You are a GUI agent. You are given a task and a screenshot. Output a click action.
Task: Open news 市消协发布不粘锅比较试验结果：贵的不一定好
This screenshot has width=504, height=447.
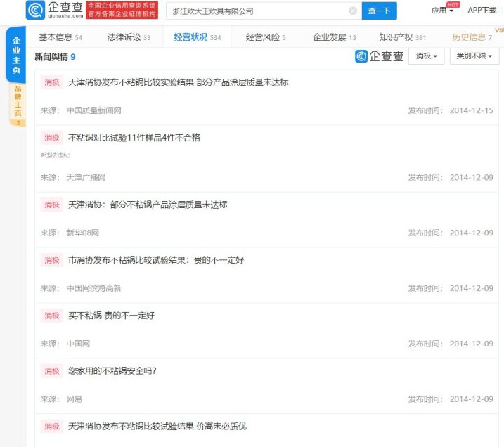tap(156, 260)
